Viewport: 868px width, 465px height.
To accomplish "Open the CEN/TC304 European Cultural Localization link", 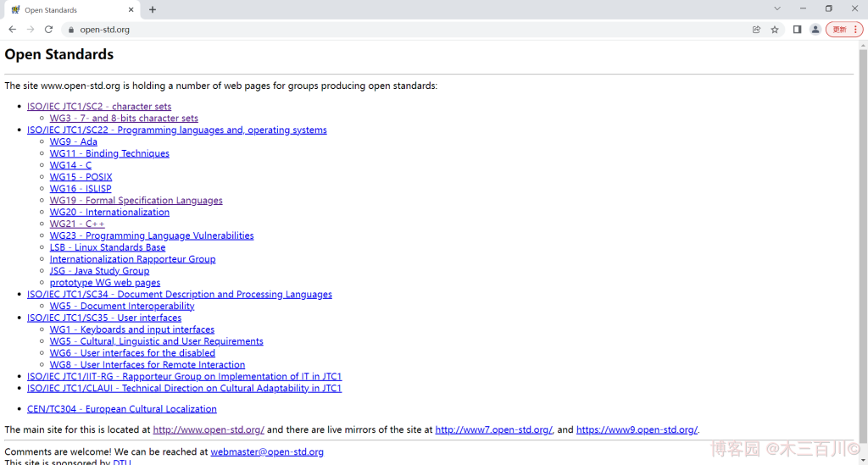I will (x=121, y=409).
